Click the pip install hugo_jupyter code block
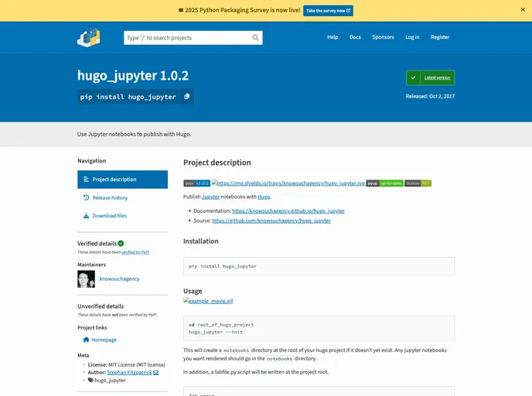 [x=319, y=266]
